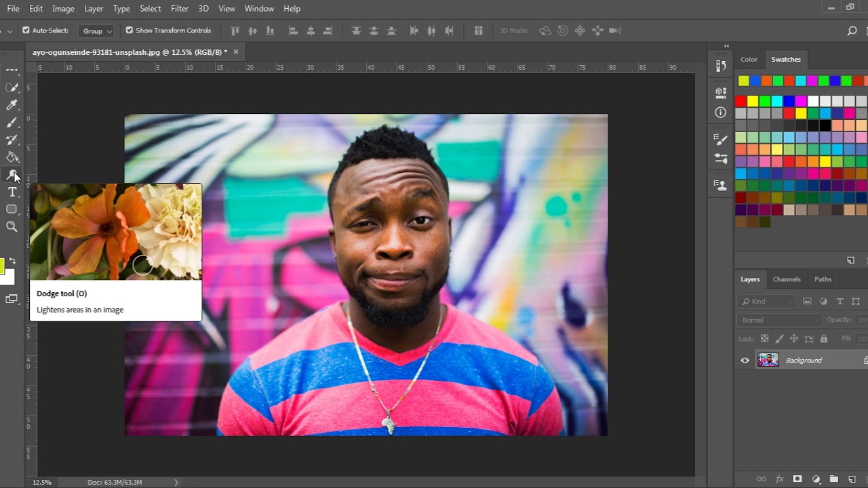868x488 pixels.
Task: Open the Filter menu
Action: click(180, 9)
